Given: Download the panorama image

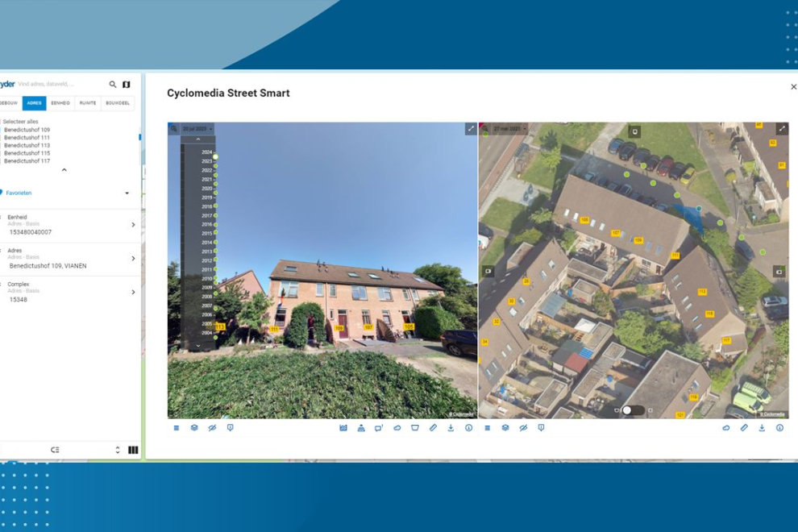Looking at the screenshot, I should coord(451,428).
